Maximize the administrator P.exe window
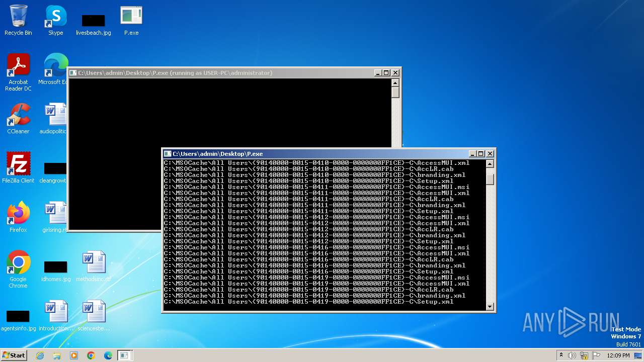Screen dimensions: 644x362 tap(386, 73)
